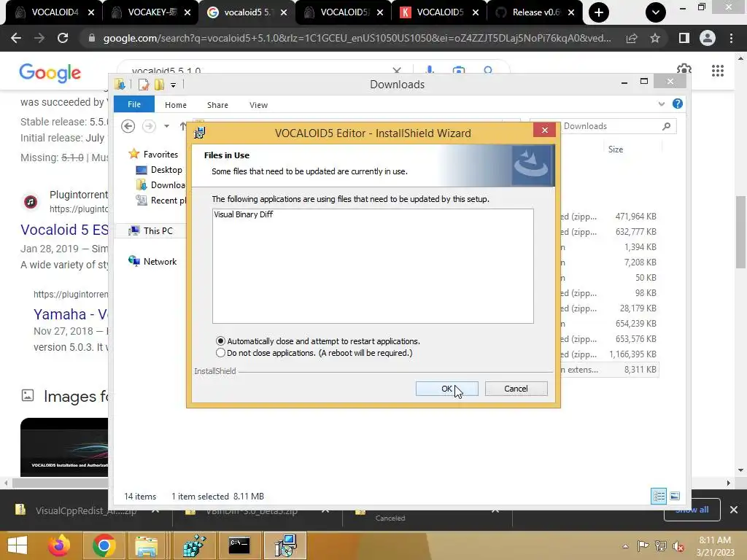Open Explorer help icon

[x=678, y=104]
